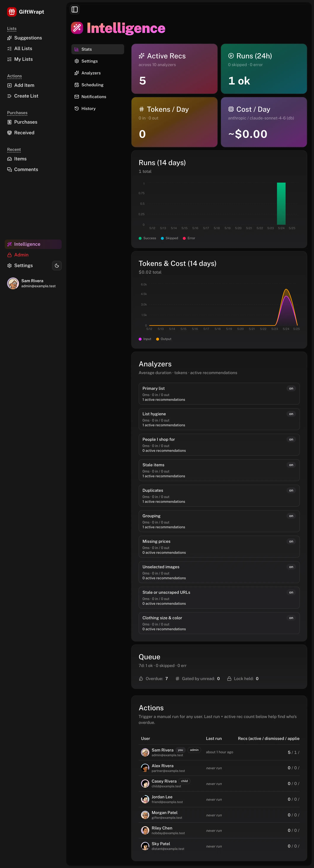Viewport: 314px width, 868px height.
Task: Click the Skipped legend blue dot
Action: pos(162,238)
